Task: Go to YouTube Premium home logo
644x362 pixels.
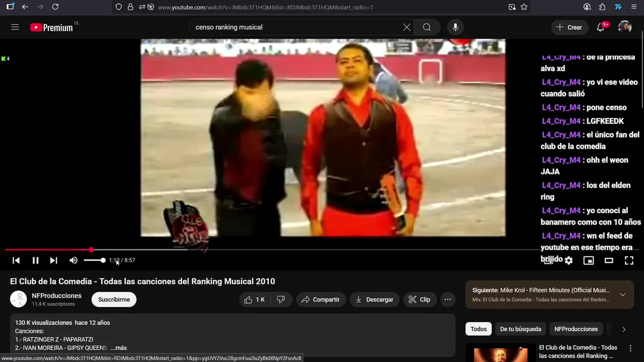Action: click(x=51, y=28)
